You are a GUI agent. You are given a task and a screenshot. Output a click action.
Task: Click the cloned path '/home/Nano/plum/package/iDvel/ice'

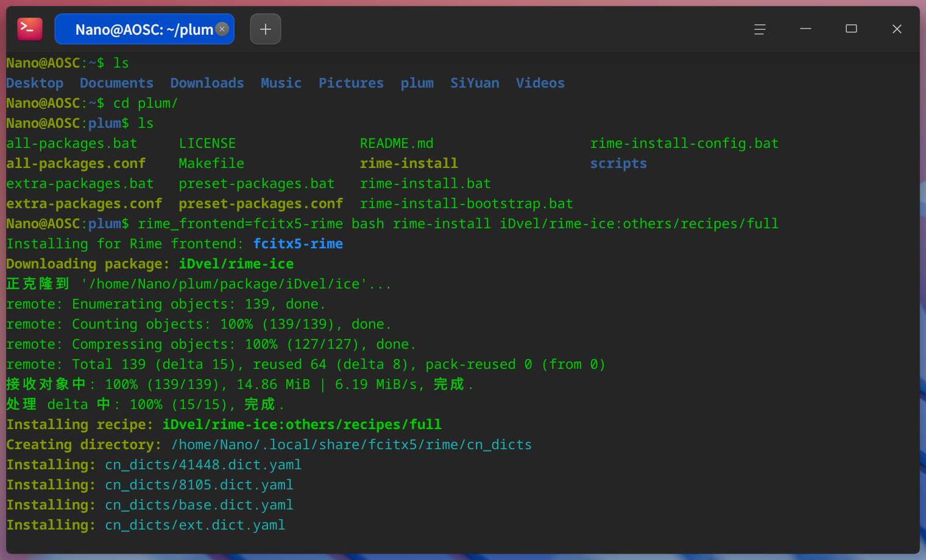[x=224, y=284]
